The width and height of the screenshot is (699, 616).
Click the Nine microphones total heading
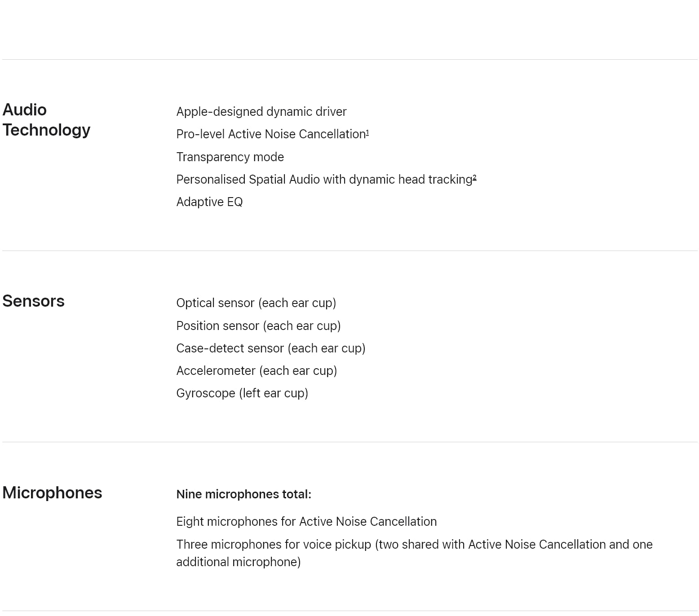pyautogui.click(x=243, y=494)
